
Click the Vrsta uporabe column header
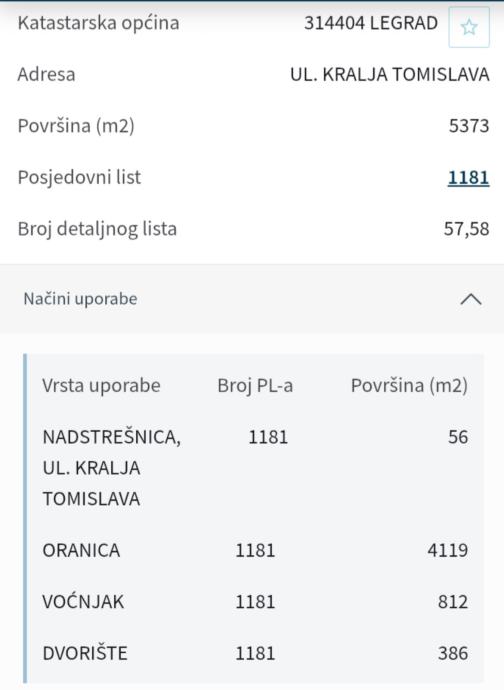click(x=101, y=385)
